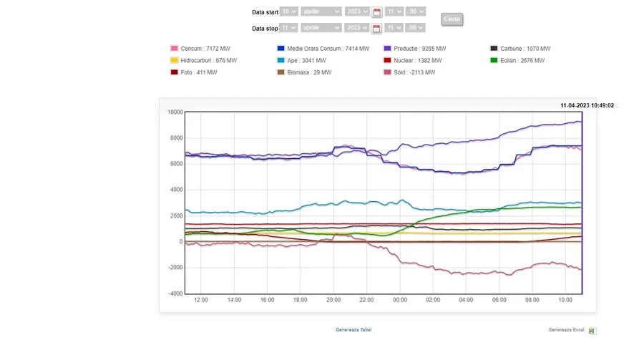Image resolution: width=644 pixels, height=340 pixels.
Task: Click the black Carbune legend swatch
Action: coord(494,49)
